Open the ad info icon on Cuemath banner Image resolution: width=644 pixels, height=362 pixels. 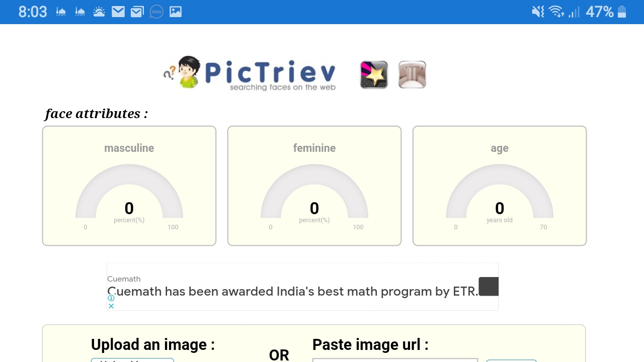coord(111,298)
